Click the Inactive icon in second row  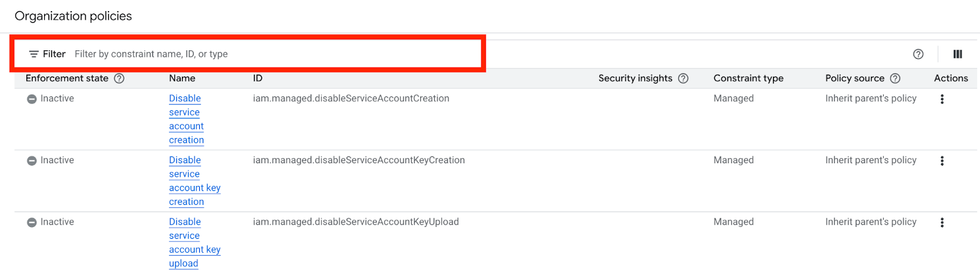32,161
